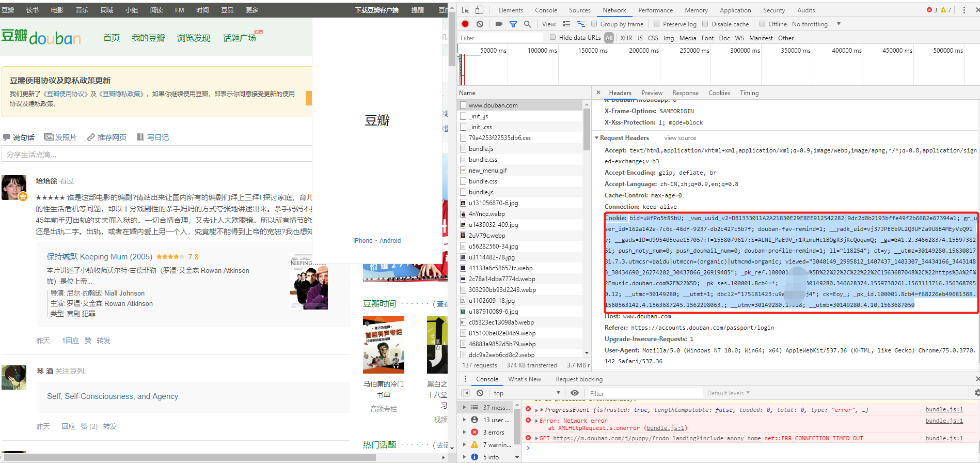Toggle the network filter funnel icon
980x463 pixels.
[x=513, y=24]
